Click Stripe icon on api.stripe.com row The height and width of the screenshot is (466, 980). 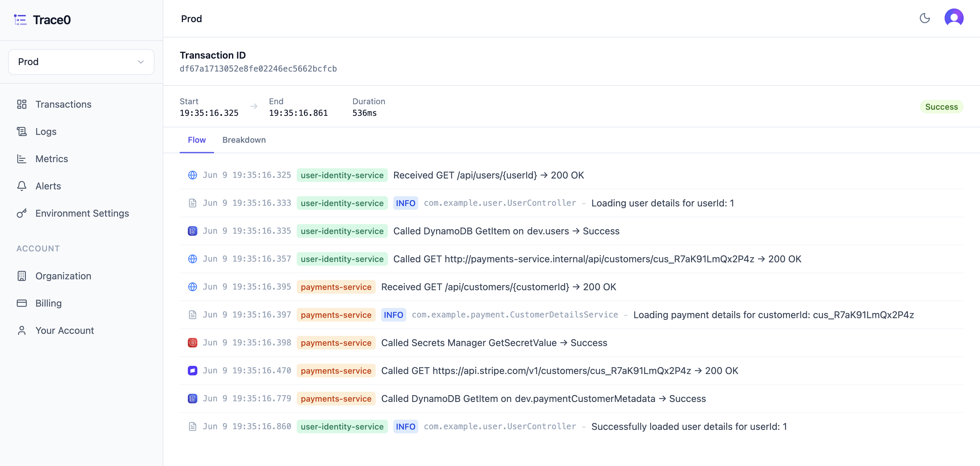pyautogui.click(x=193, y=370)
